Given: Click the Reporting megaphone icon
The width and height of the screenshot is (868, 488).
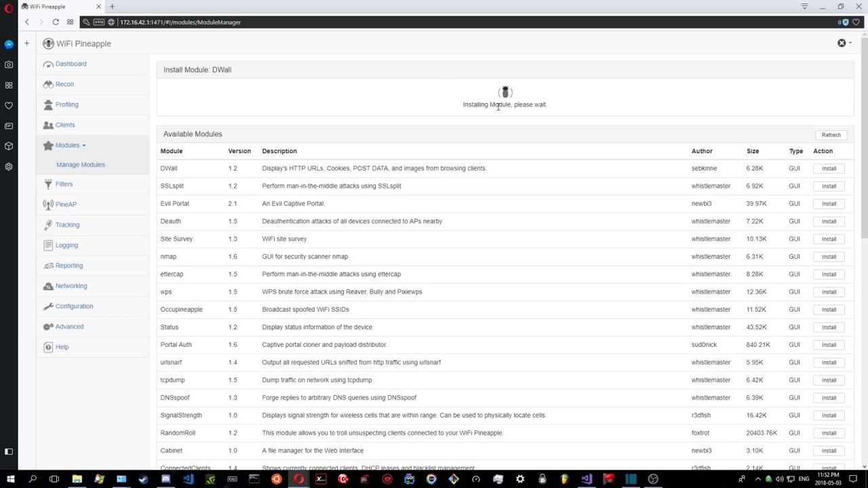Looking at the screenshot, I should click(48, 266).
